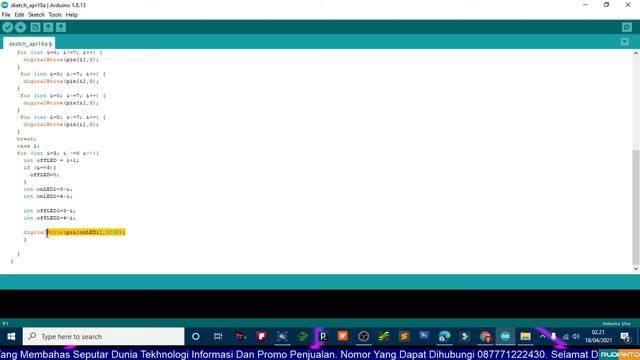Open a sketch with the Open icon
This screenshot has width=640, height=360.
point(48,27)
